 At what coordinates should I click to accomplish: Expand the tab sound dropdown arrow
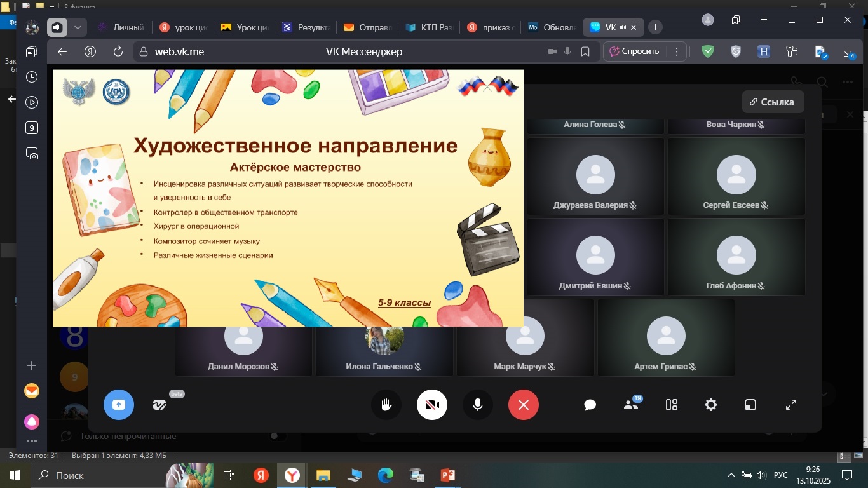(78, 27)
